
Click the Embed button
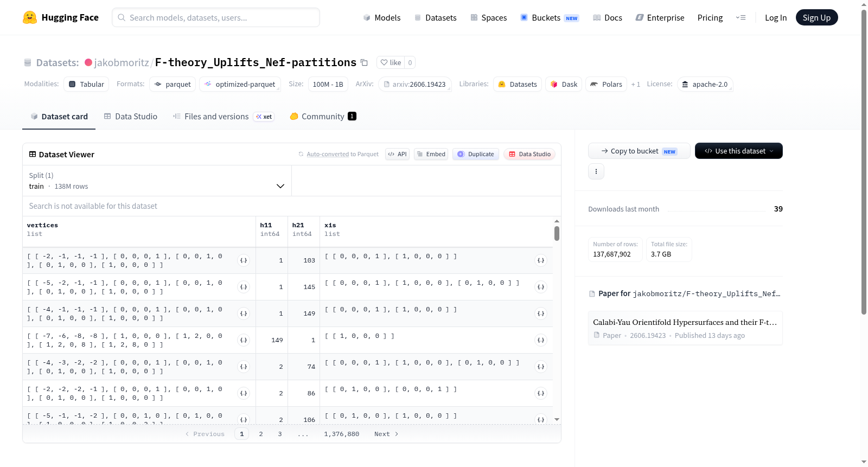pyautogui.click(x=431, y=154)
